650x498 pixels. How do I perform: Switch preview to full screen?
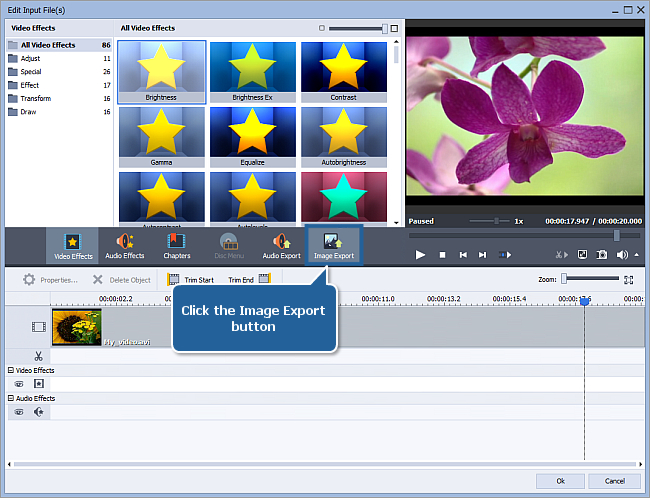pos(582,254)
